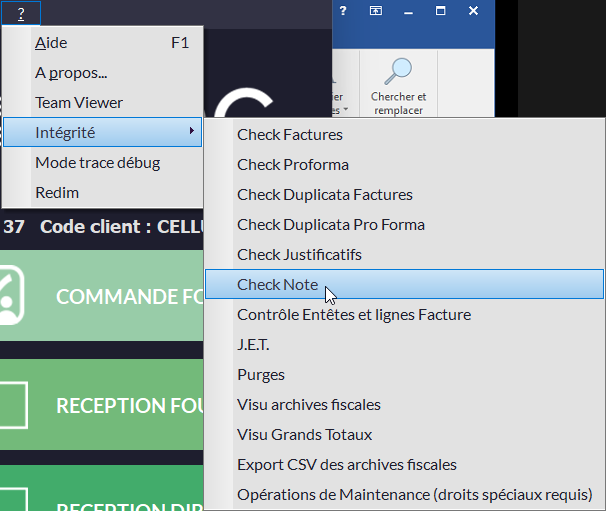Enable Mode trace débug
This screenshot has width=606, height=511.
click(97, 163)
